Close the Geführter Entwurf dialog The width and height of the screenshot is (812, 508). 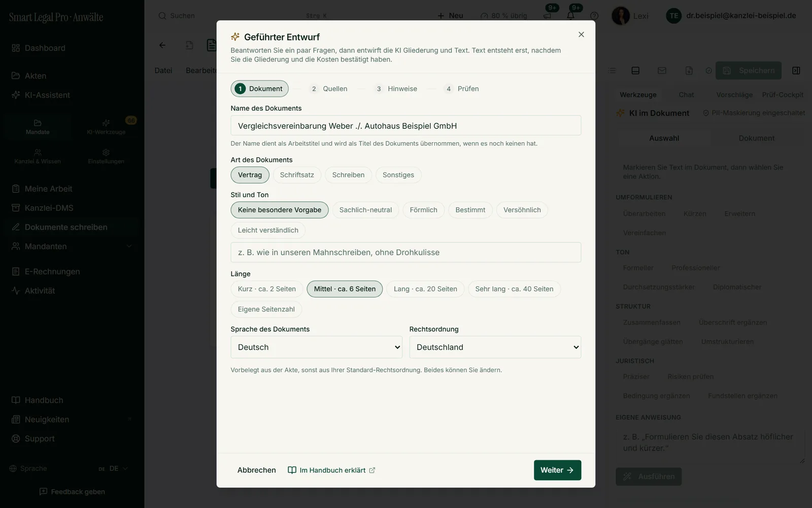[x=581, y=35]
